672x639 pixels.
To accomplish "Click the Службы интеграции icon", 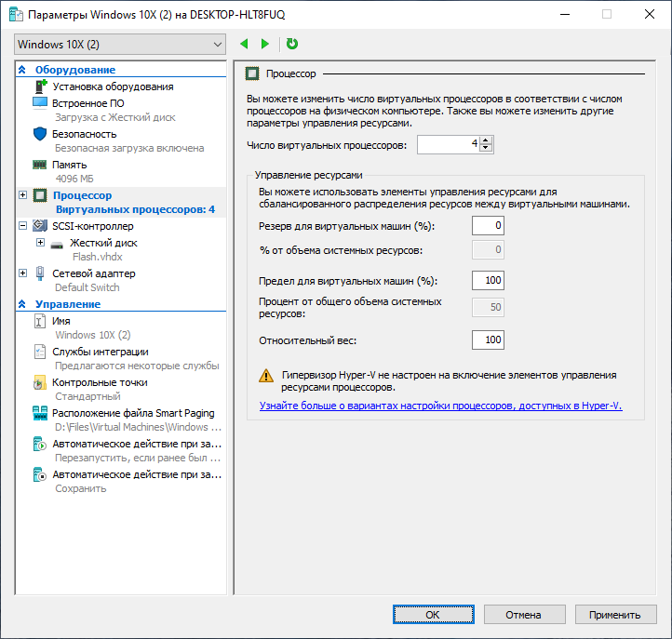I will [39, 352].
